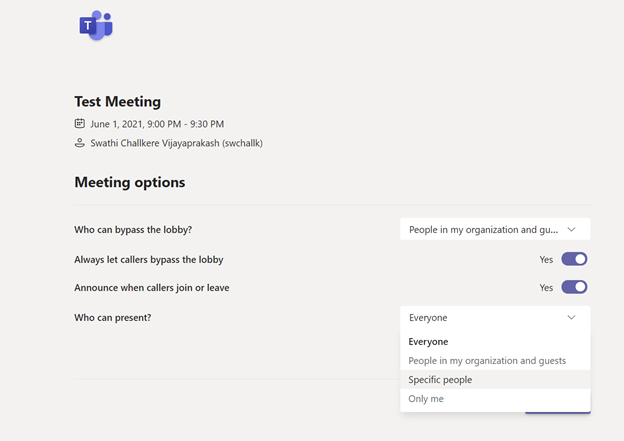
Task: Select 'Specific people' in the presenter list
Action: 441,380
